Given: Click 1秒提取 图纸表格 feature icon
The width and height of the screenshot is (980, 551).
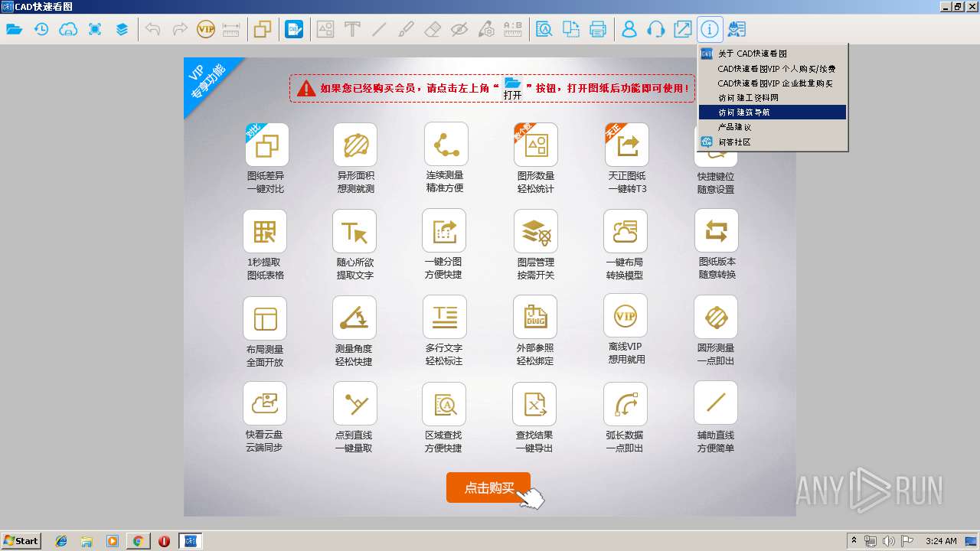Looking at the screenshot, I should pyautogui.click(x=265, y=231).
